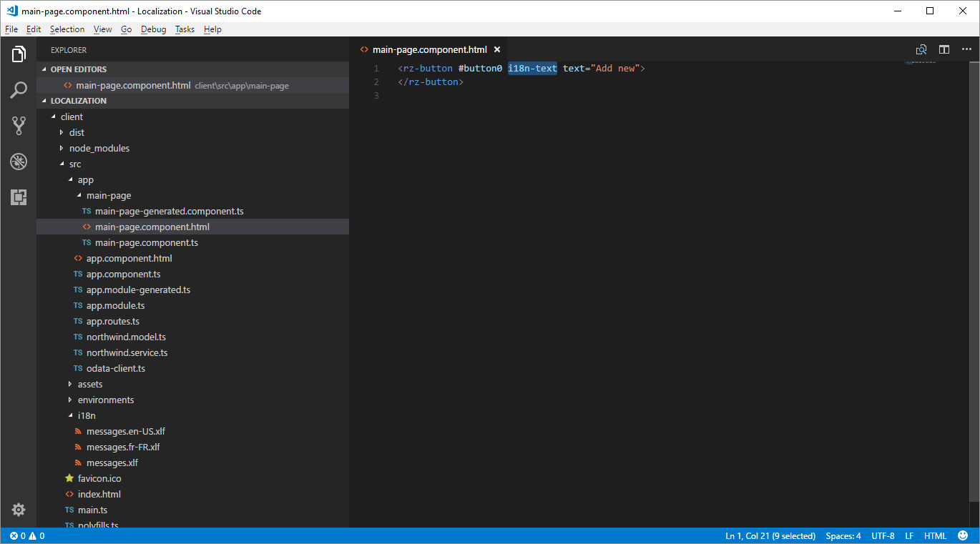Open the Search view in activity bar
Viewport: 980px width, 544px height.
[19, 90]
